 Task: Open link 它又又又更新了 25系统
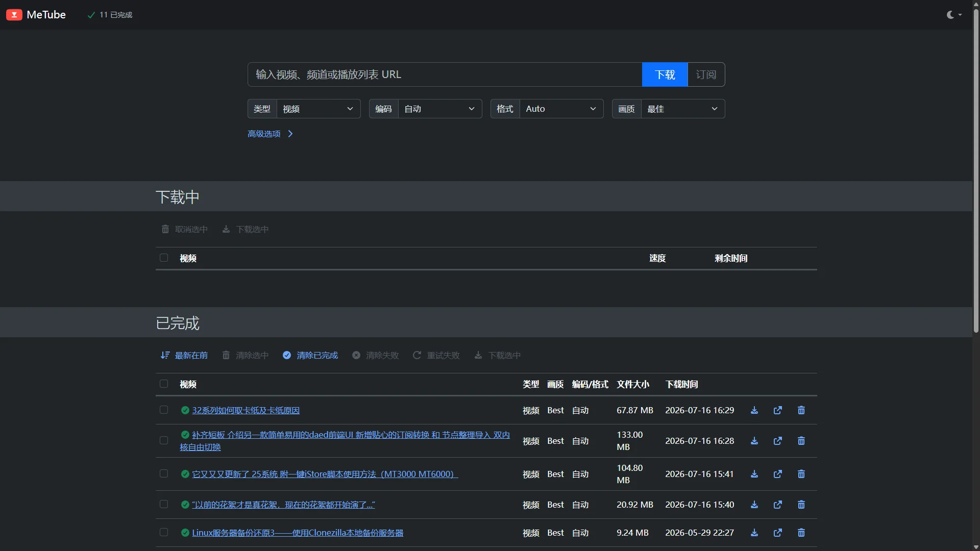tap(325, 474)
